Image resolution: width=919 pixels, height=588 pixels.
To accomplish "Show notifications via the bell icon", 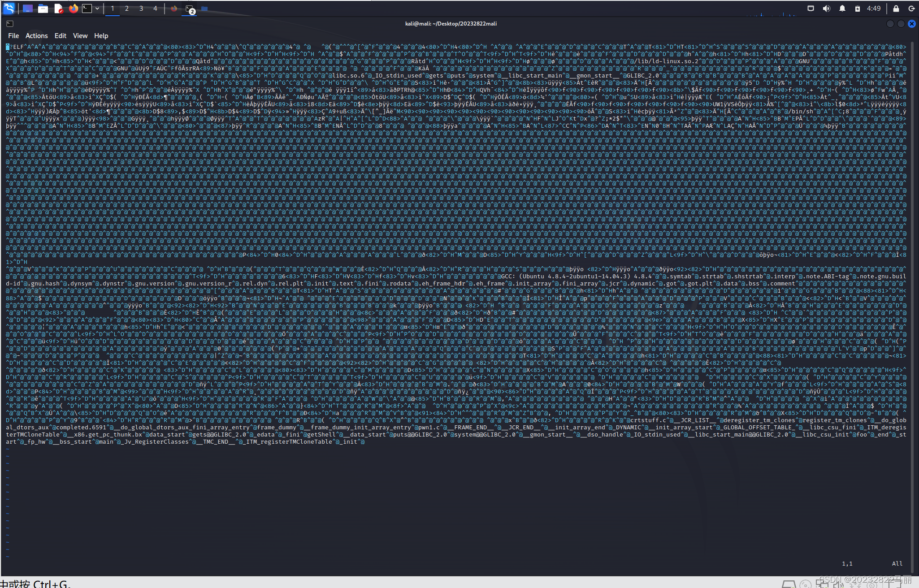I will [842, 8].
